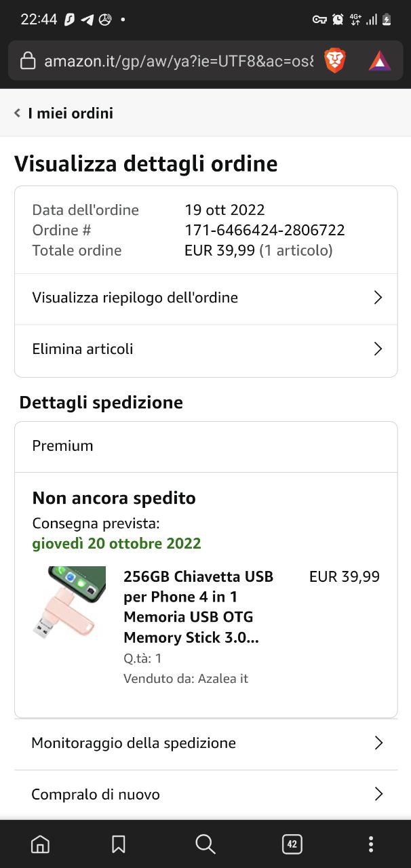Expand Monitoraggio della spedizione chevron

pos(378,743)
